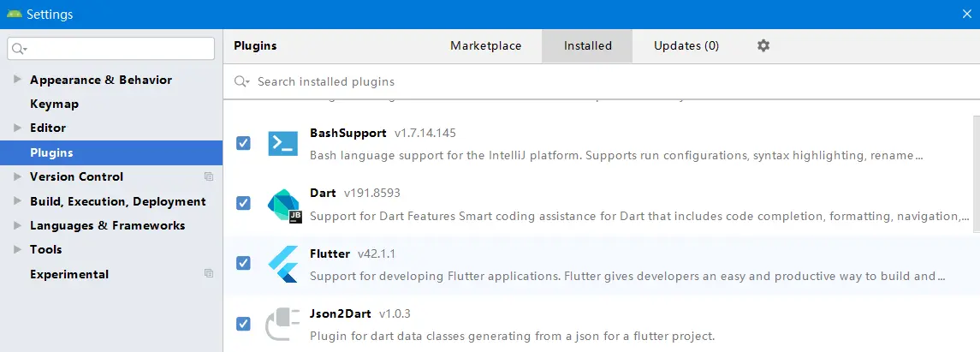Open the plugins gear settings menu

[x=763, y=45]
